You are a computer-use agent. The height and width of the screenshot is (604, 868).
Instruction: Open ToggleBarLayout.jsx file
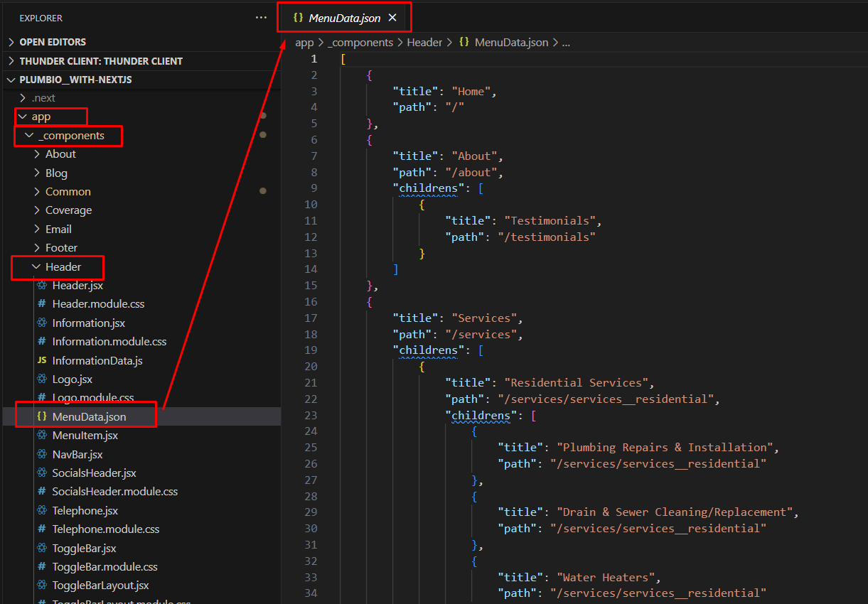(x=100, y=586)
